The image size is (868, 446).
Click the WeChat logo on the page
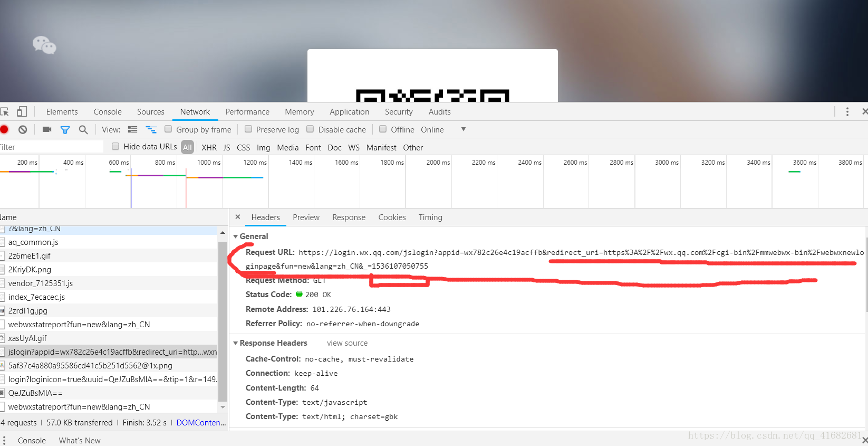coord(44,45)
